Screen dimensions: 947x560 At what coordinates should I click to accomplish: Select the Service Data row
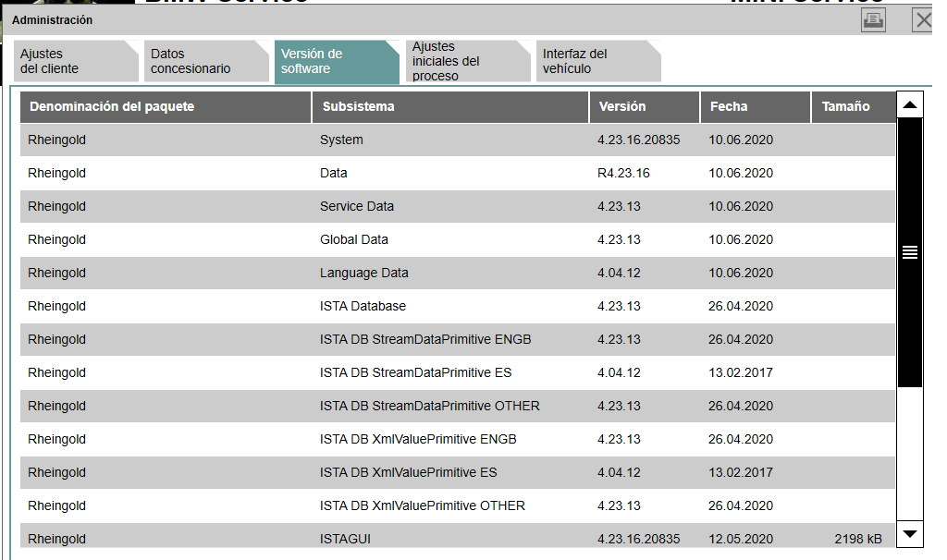[x=458, y=206]
